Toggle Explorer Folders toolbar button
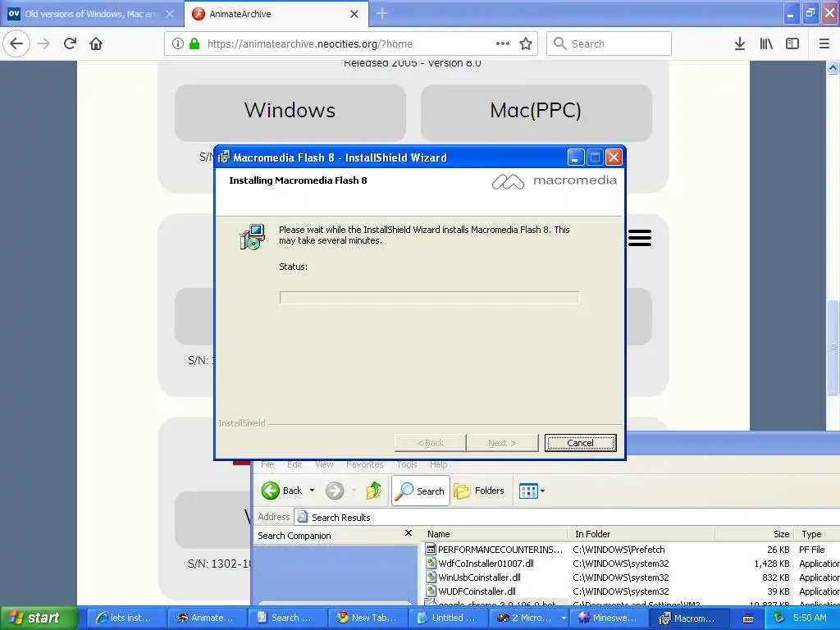The image size is (840, 630). point(479,491)
